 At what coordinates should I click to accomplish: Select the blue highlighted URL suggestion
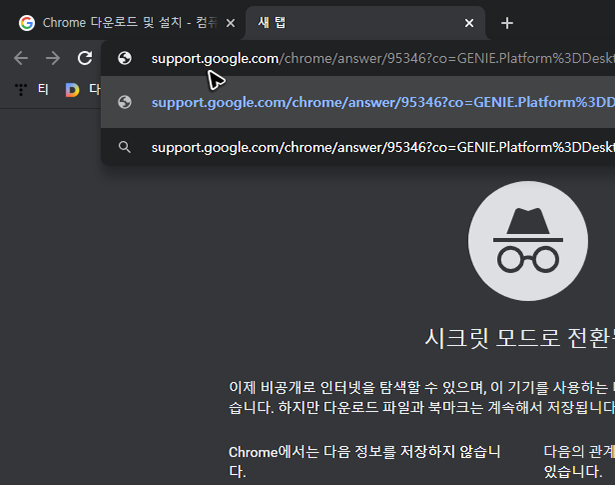coord(358,102)
